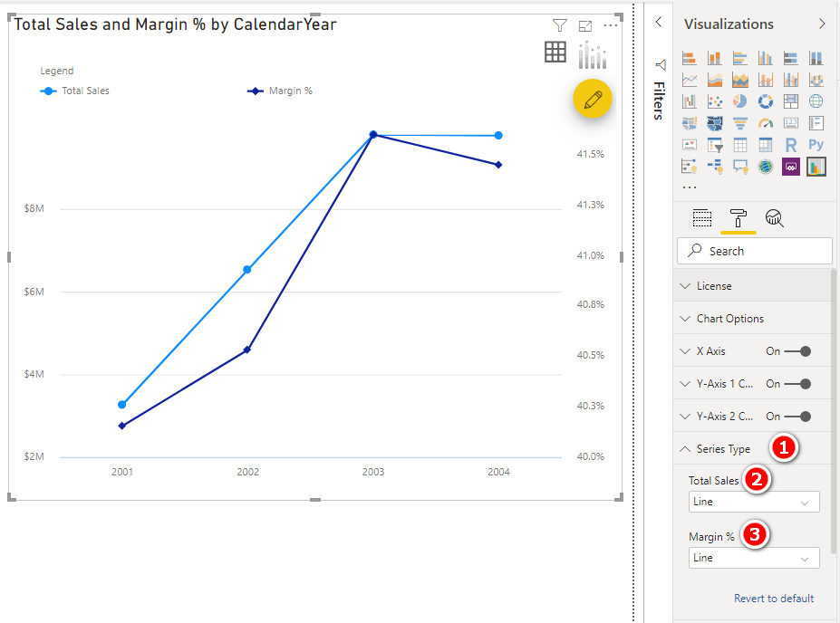
Task: Toggle the Y-Axis 1 switch off
Action: (797, 384)
